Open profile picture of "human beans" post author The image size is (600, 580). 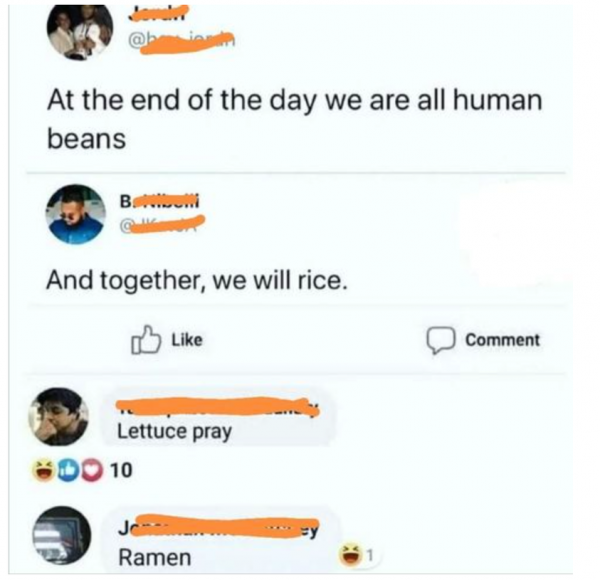(x=81, y=32)
